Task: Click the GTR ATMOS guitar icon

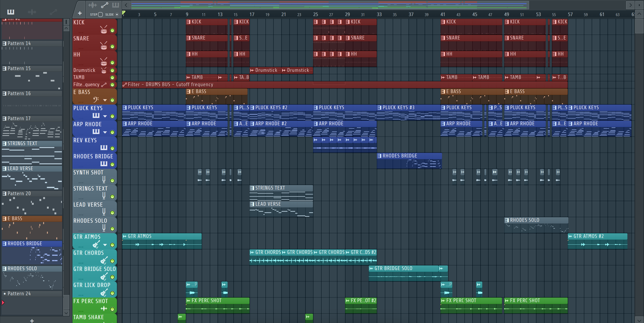Action: coord(96,244)
